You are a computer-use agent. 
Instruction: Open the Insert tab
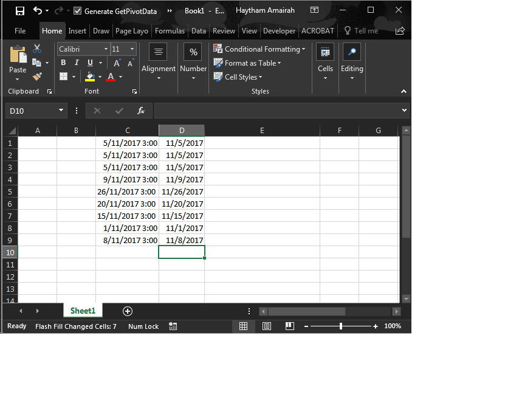pos(77,31)
